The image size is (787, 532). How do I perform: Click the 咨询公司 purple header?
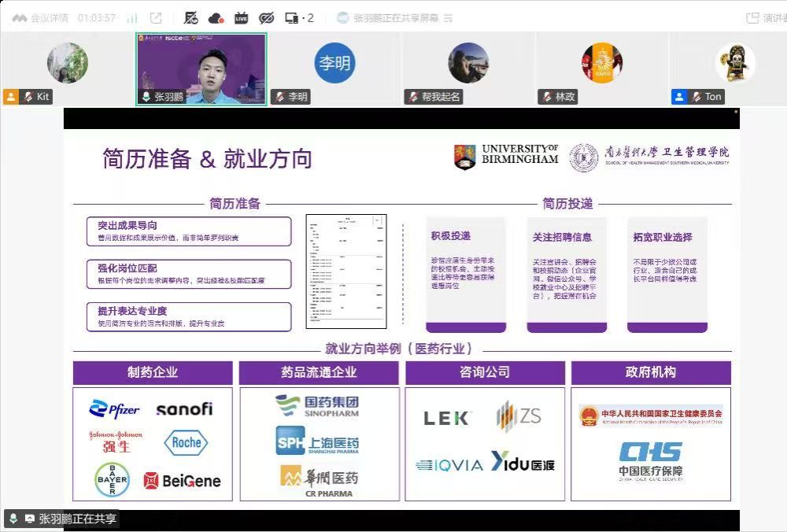485,372
